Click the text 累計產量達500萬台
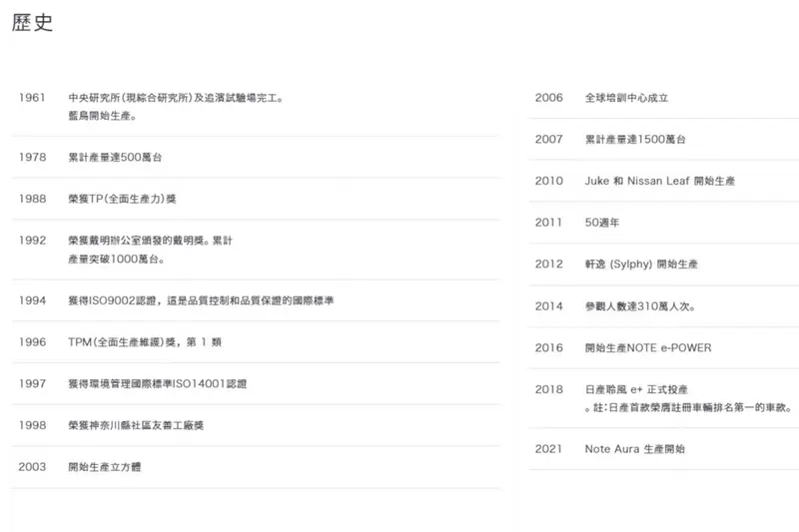Screen dimensions: 799x532 [115, 157]
